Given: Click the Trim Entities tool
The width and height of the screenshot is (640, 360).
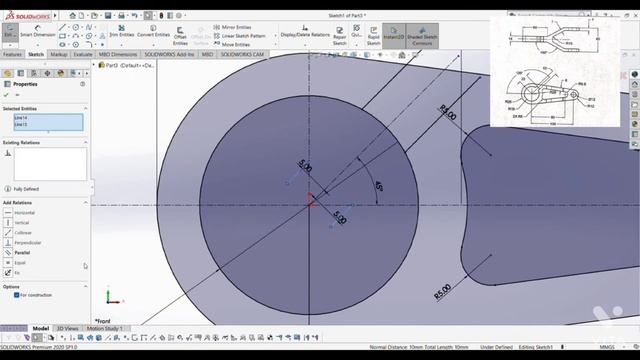Looking at the screenshot, I should (x=121, y=31).
